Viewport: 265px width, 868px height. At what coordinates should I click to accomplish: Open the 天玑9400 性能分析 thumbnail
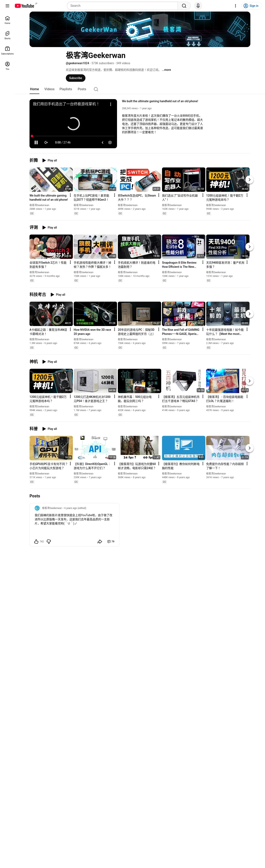click(228, 247)
